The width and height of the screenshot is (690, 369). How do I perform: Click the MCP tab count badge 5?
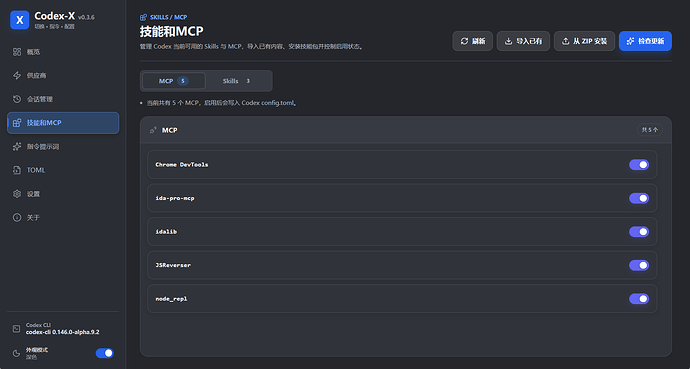coord(183,81)
